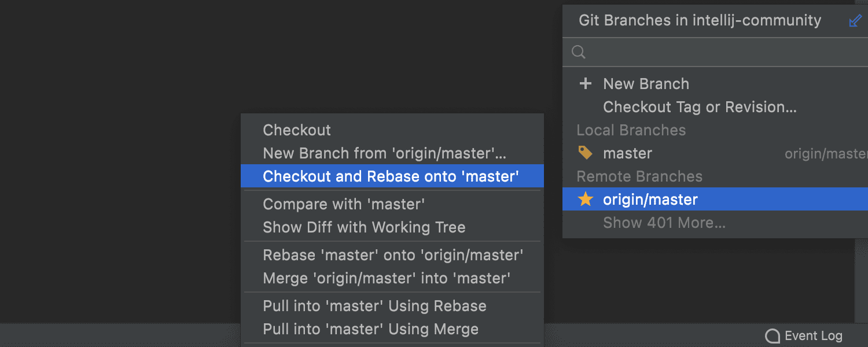Select the local master branch row
Image resolution: width=868 pixels, height=347 pixels.
coord(715,153)
